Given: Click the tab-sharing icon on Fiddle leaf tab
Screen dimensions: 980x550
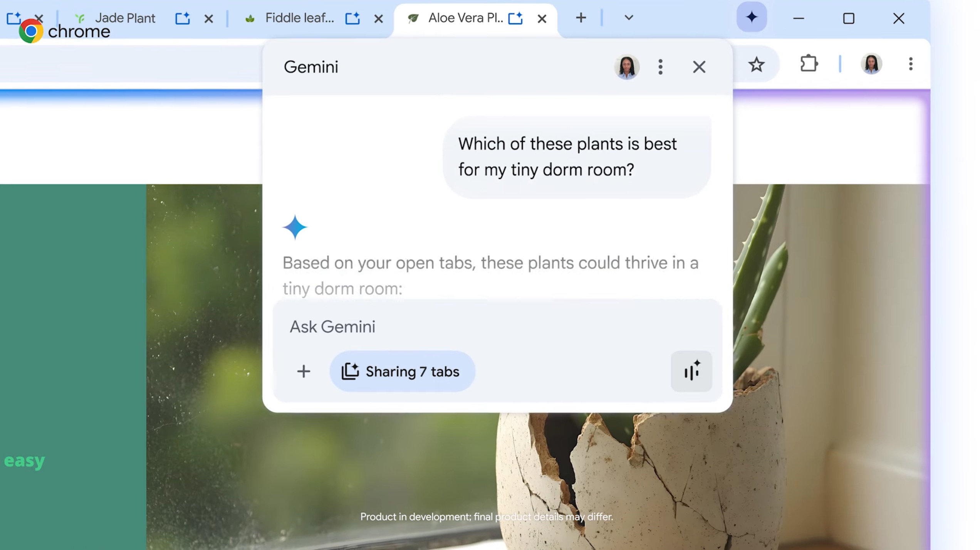Looking at the screenshot, I should [352, 18].
